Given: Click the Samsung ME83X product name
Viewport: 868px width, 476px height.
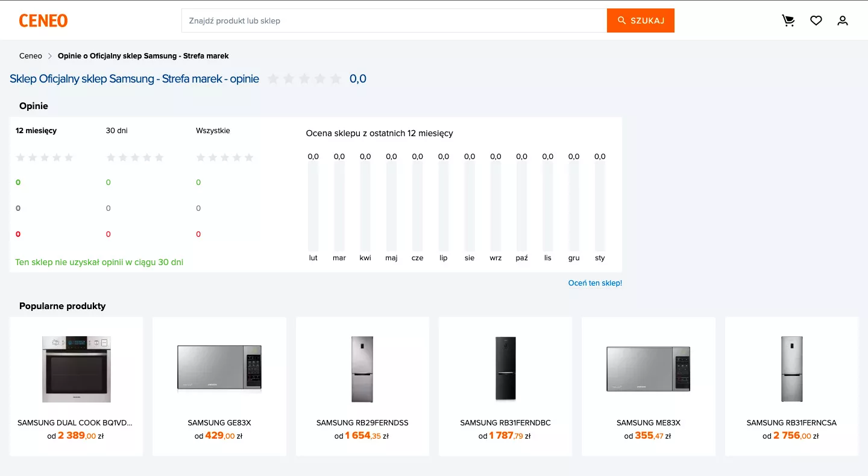Looking at the screenshot, I should [x=648, y=423].
